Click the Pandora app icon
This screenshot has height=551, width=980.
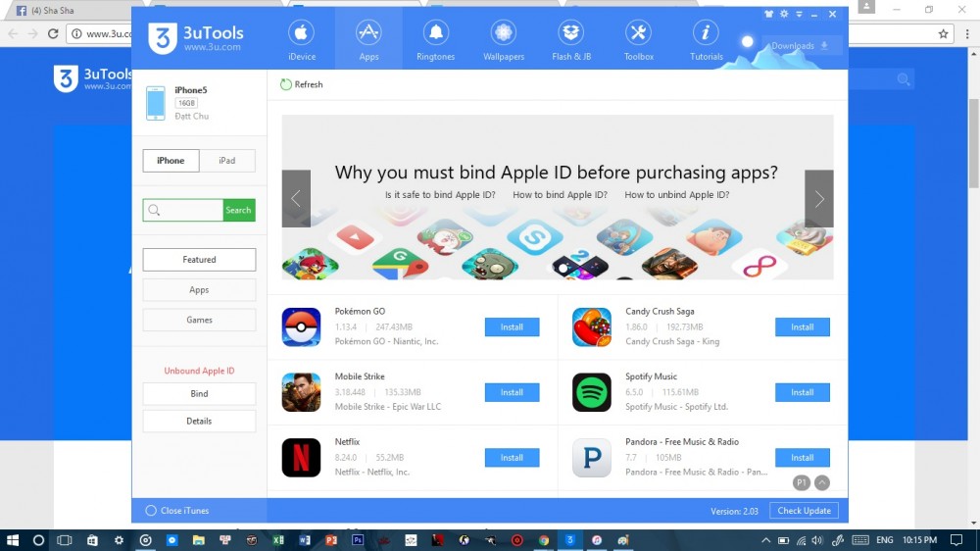(x=592, y=457)
